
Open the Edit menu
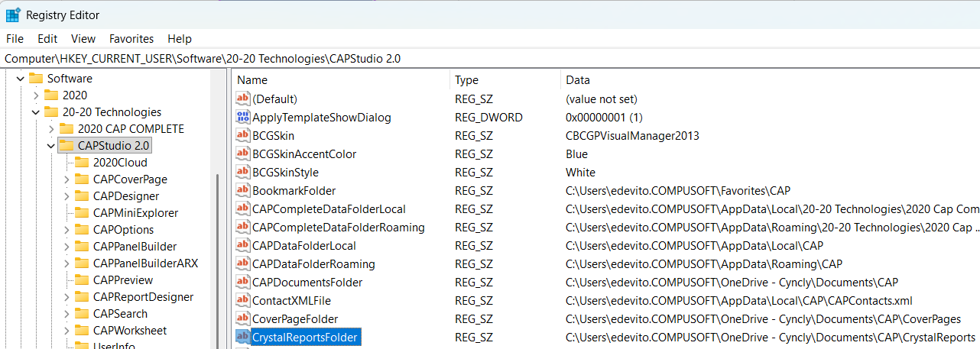47,38
